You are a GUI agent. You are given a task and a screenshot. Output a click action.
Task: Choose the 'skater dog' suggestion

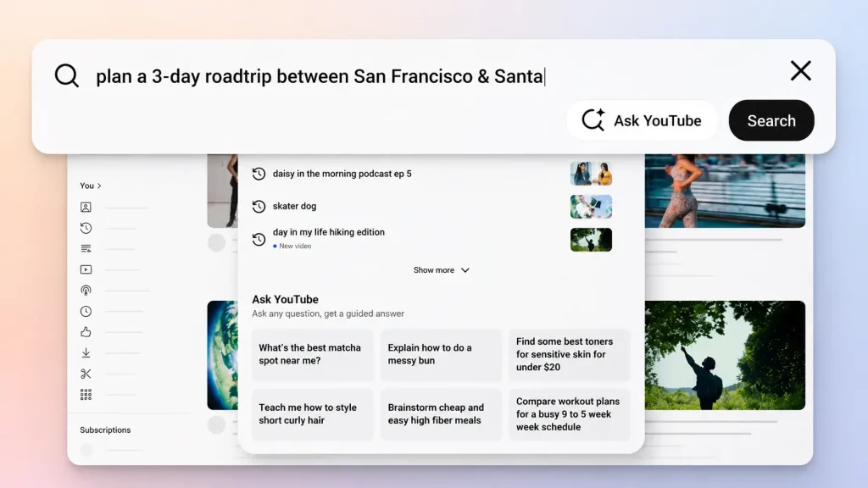294,206
